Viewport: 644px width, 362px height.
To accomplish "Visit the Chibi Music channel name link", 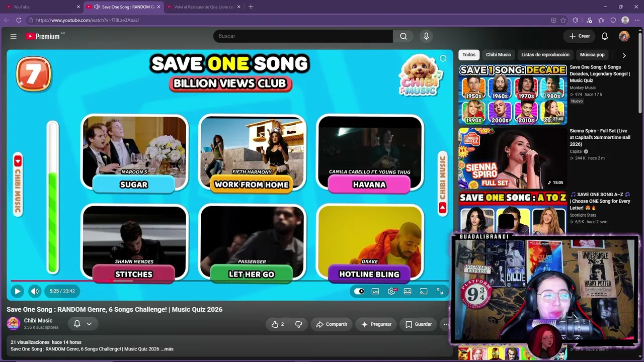I will 38,321.
